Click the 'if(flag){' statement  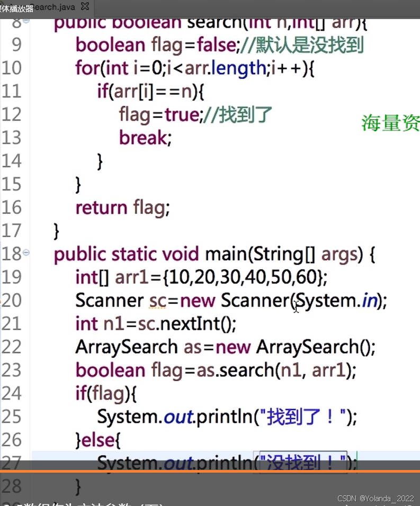click(x=106, y=394)
